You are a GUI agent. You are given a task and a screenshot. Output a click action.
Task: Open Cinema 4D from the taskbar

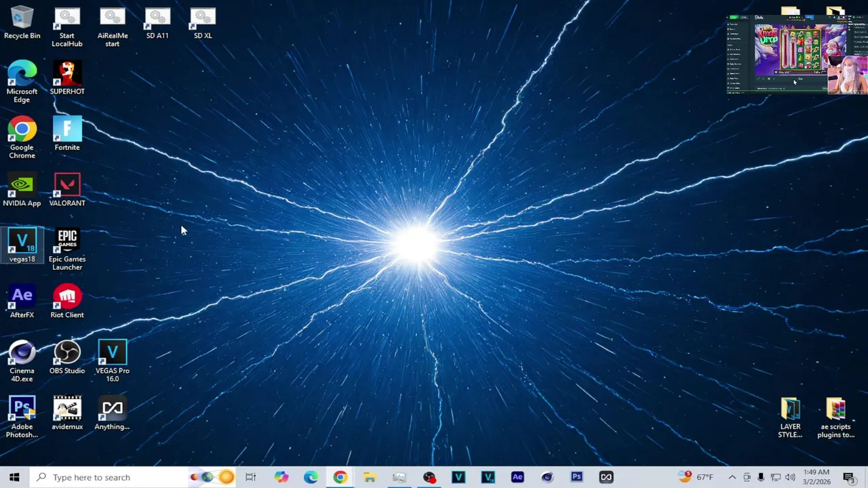click(547, 477)
